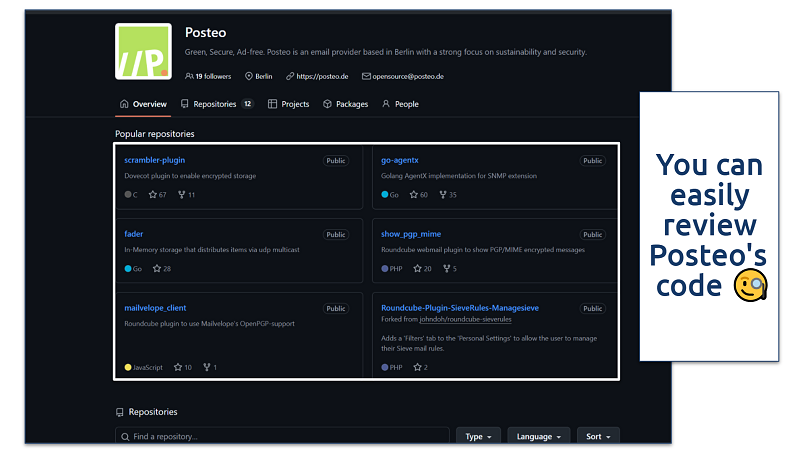806x453 pixels.
Task: Click the repo book icon on Repositories tab
Action: tap(185, 104)
